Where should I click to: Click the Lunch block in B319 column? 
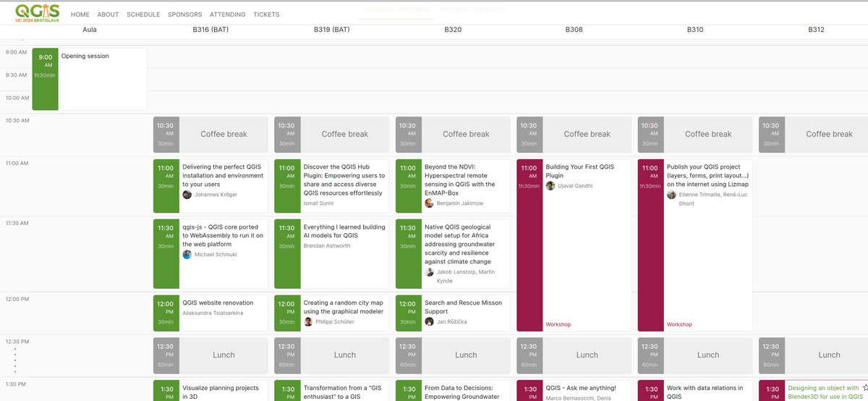(331, 355)
